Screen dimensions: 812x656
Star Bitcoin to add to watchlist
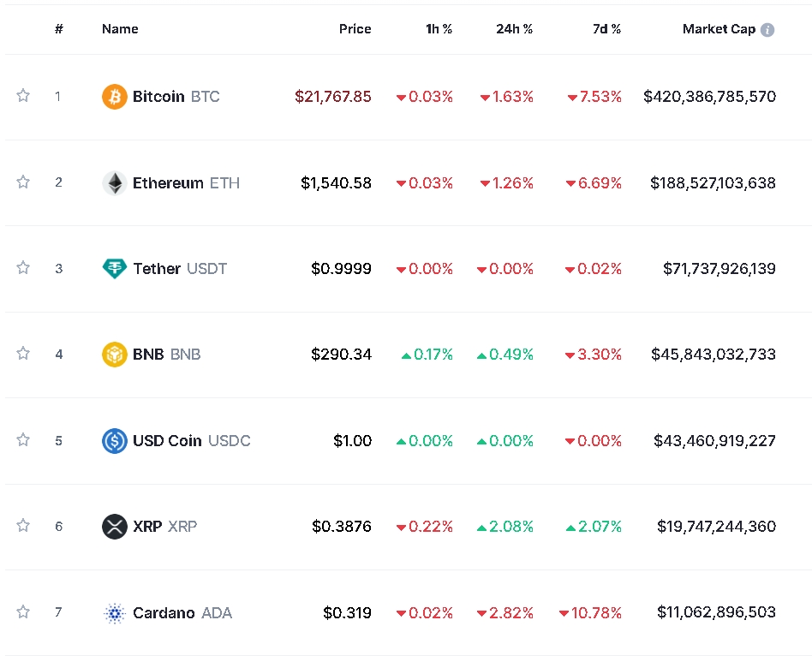23,96
